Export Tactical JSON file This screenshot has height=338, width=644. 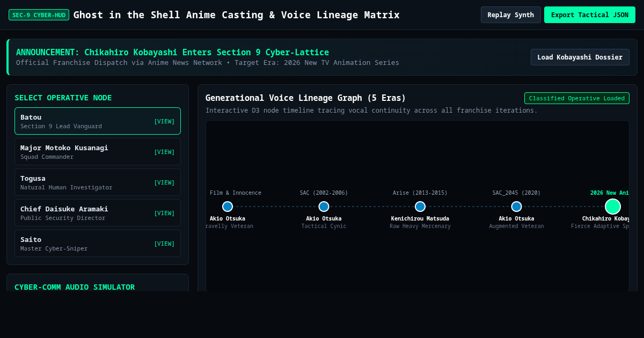coord(590,15)
